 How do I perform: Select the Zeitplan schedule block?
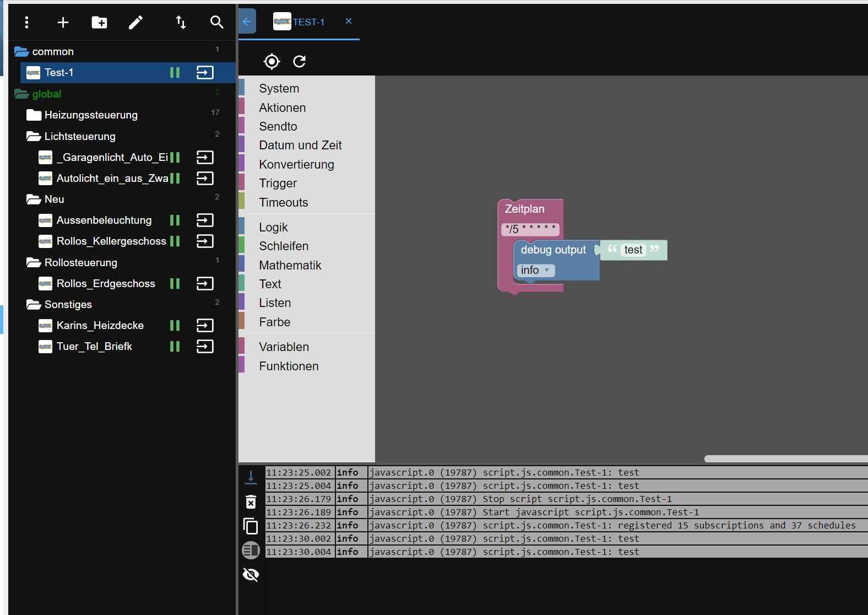point(524,209)
